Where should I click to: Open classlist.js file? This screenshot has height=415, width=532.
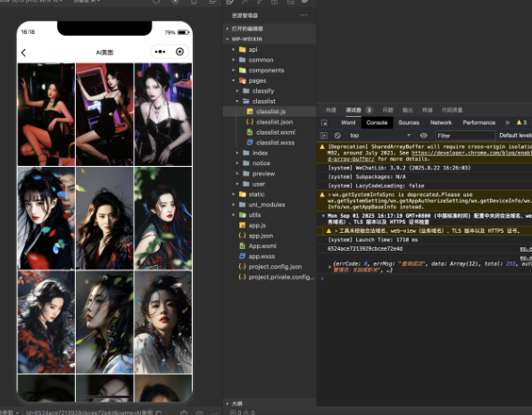[x=270, y=112]
